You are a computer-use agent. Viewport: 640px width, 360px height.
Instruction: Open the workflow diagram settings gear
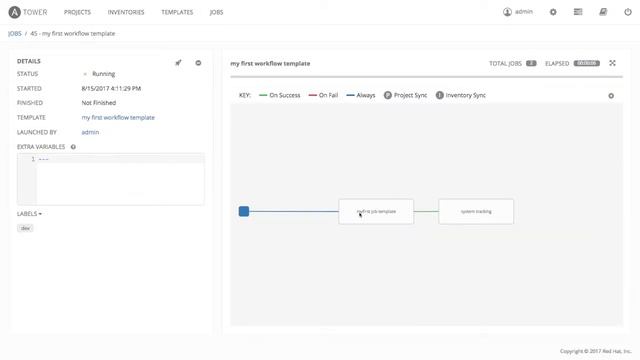click(611, 96)
